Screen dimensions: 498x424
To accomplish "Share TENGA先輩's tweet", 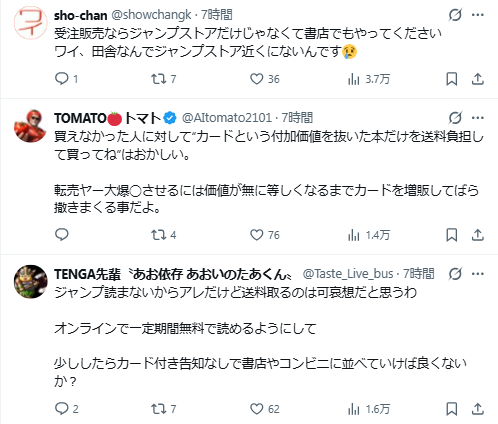I will click(x=478, y=409).
